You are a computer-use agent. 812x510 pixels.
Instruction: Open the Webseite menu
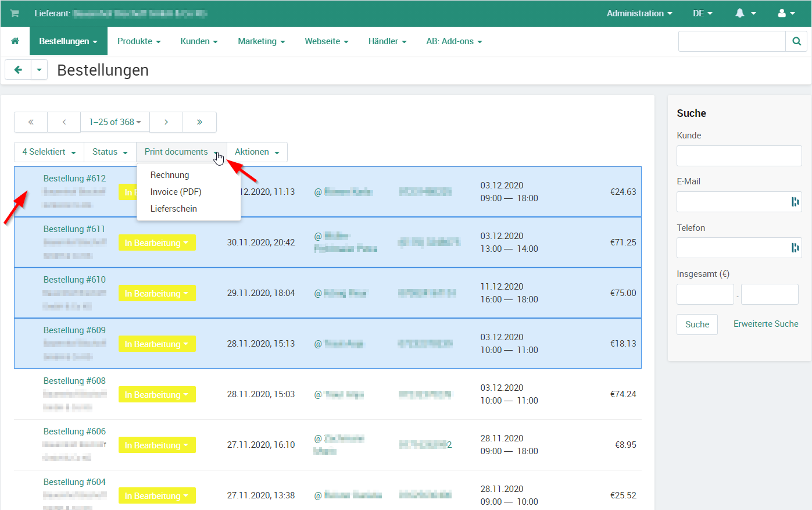327,41
